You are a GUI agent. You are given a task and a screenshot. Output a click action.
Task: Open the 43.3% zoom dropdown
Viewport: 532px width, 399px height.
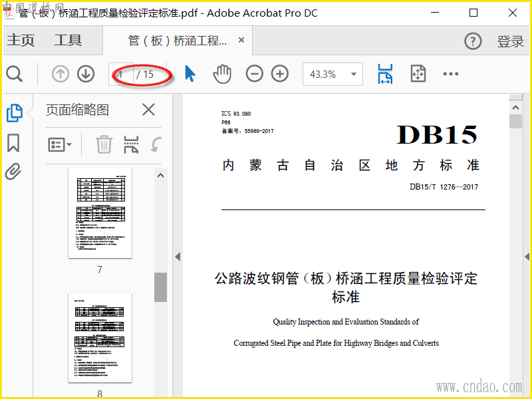(332, 74)
